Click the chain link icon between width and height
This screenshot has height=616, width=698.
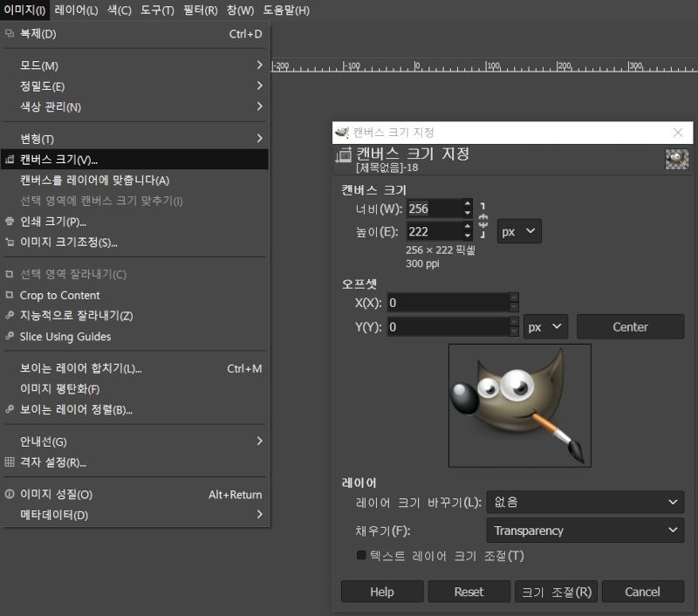tap(483, 221)
